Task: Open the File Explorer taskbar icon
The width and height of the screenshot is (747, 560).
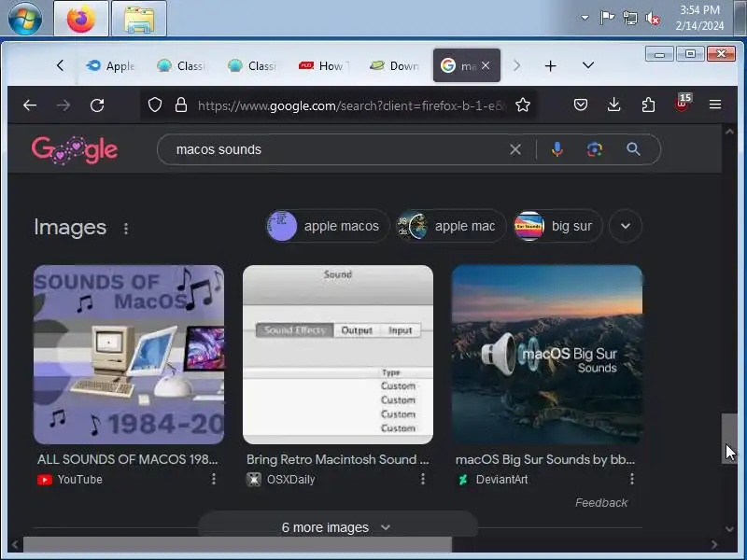Action: click(139, 19)
